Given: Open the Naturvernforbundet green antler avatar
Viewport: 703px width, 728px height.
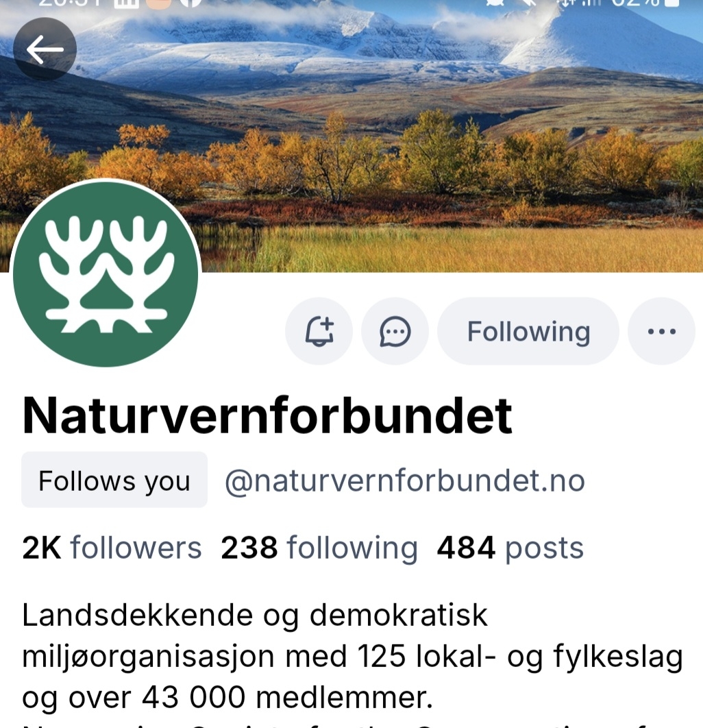Looking at the screenshot, I should [x=106, y=274].
